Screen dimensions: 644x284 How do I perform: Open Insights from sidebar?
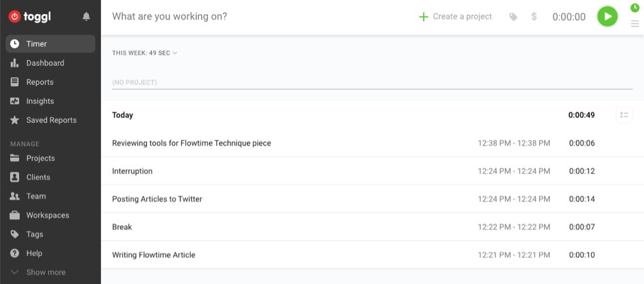(x=40, y=101)
